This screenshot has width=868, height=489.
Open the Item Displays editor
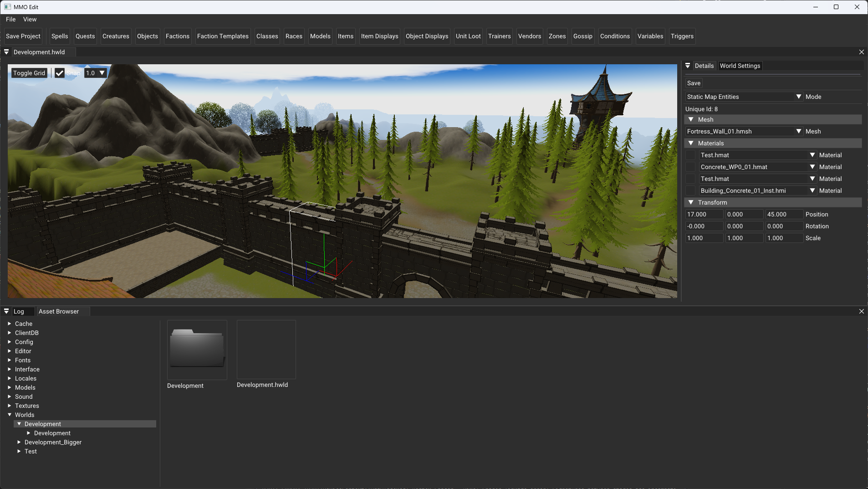380,36
